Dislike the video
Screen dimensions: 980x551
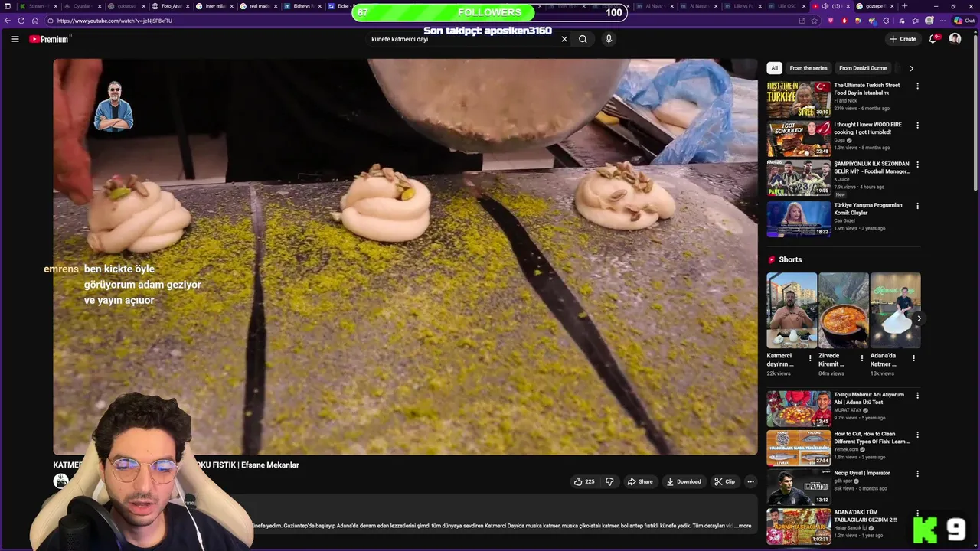point(609,481)
